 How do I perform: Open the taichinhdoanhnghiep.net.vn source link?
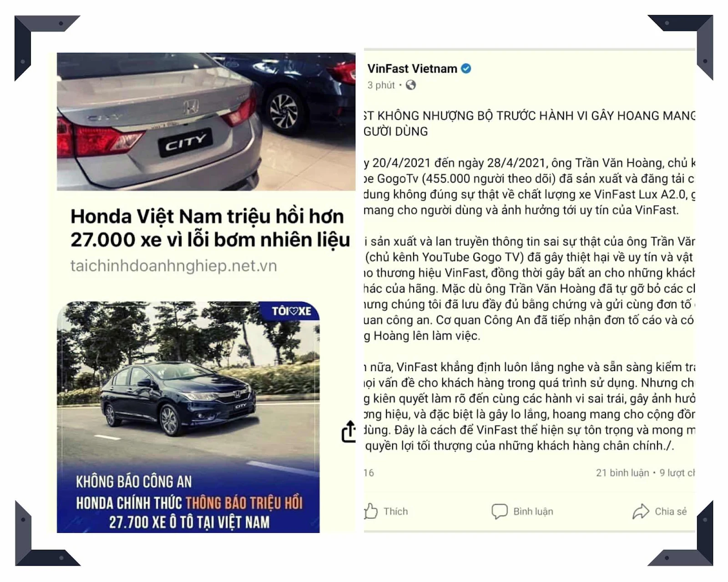[x=173, y=266]
